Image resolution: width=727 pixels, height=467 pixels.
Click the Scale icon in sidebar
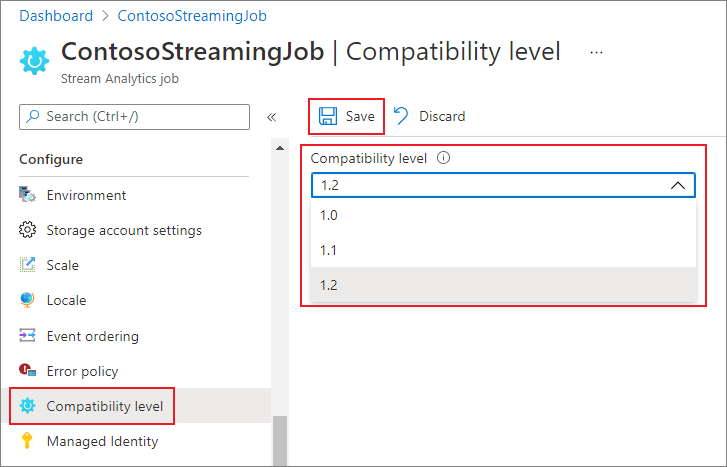28,265
